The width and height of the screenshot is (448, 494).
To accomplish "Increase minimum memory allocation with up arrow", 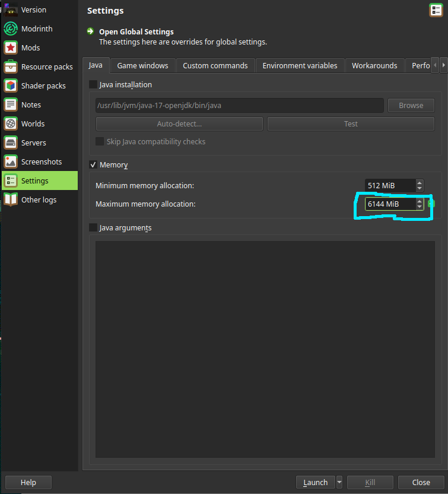I will [x=420, y=183].
